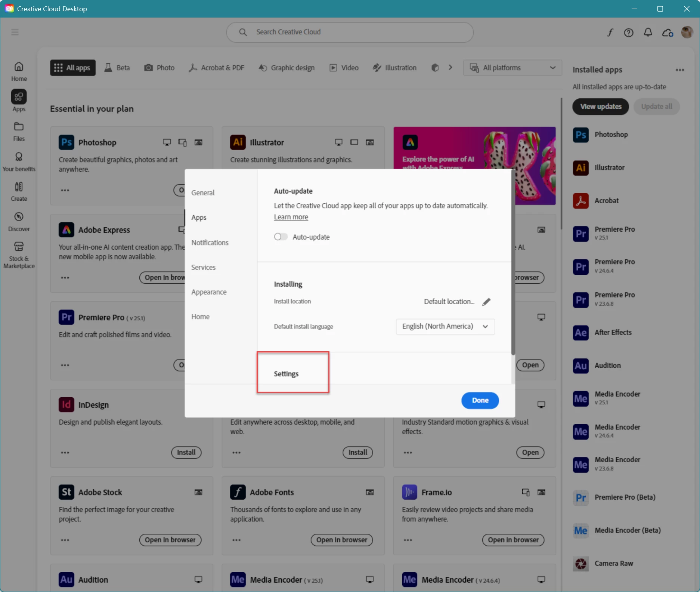Open Illustrator icon in Installed apps
Screen dimensions: 700x592
pyautogui.click(x=581, y=168)
